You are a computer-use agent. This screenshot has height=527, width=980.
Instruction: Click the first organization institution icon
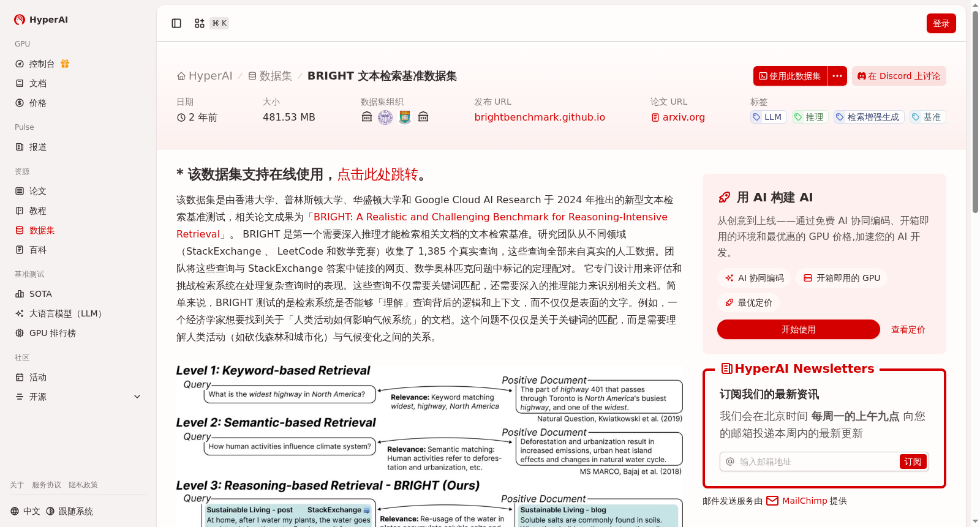click(x=367, y=117)
